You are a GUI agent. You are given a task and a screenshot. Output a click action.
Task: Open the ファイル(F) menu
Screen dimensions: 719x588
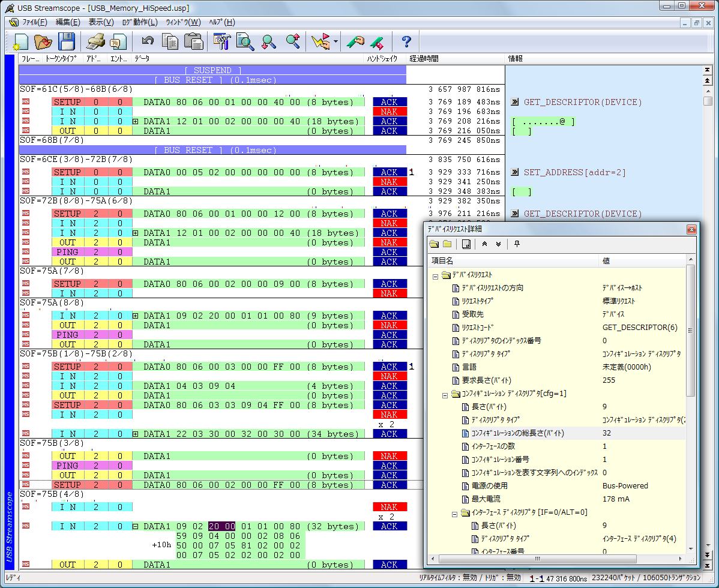(34, 22)
